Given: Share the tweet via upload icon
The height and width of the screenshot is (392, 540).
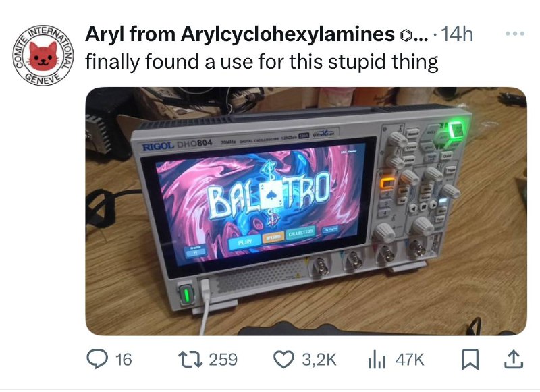Looking at the screenshot, I should pos(514,360).
